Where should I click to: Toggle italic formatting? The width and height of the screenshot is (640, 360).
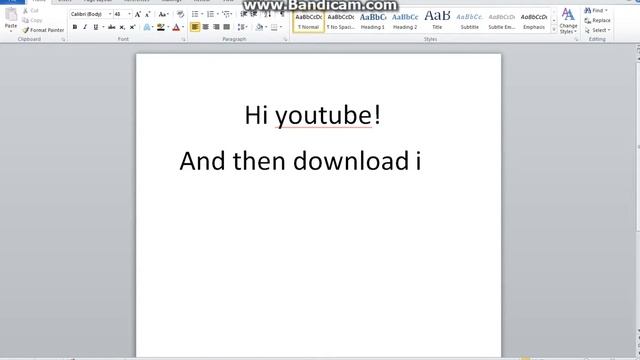tap(85, 27)
